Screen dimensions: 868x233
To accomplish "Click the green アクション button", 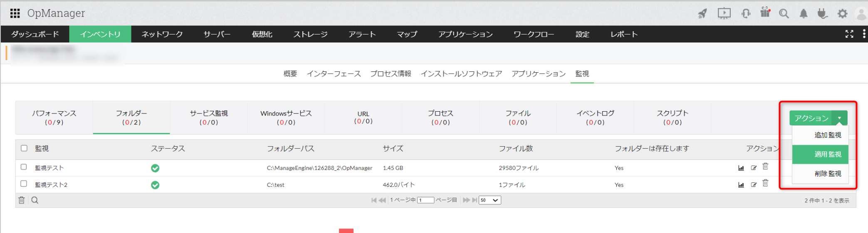I will [811, 118].
